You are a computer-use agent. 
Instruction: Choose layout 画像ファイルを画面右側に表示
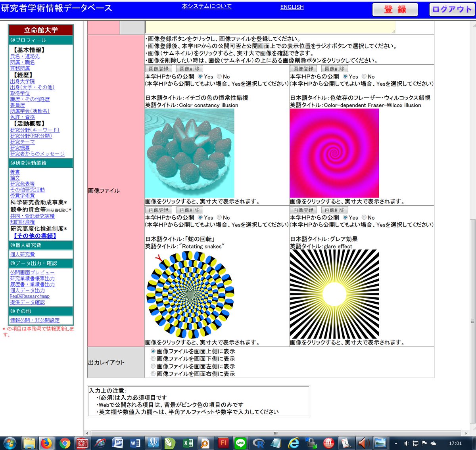pos(153,373)
